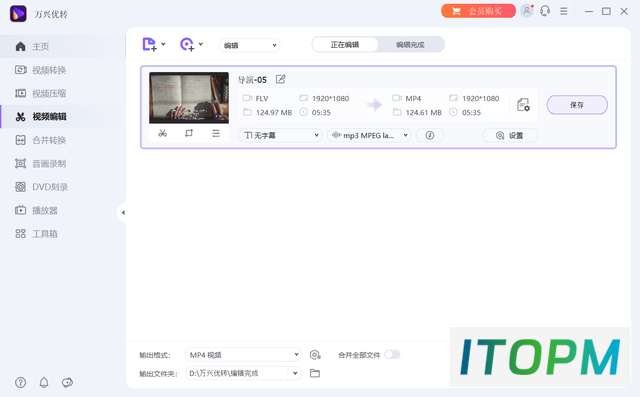Screen dimensions: 640x397
Task: Click customer support headset icon
Action: [x=545, y=11]
